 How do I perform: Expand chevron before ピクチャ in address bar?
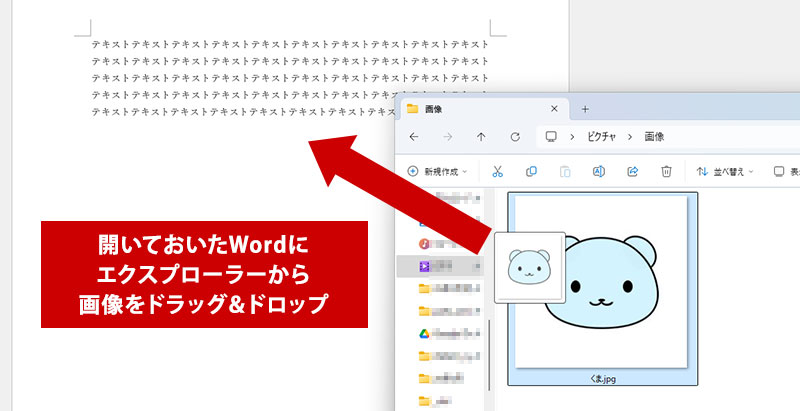(x=573, y=137)
